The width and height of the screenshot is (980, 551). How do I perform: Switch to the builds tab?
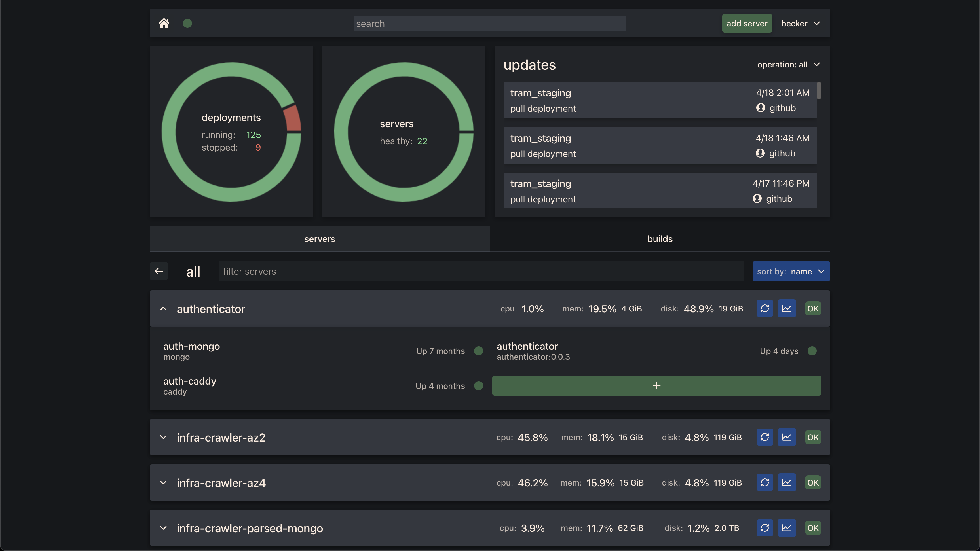[660, 239]
